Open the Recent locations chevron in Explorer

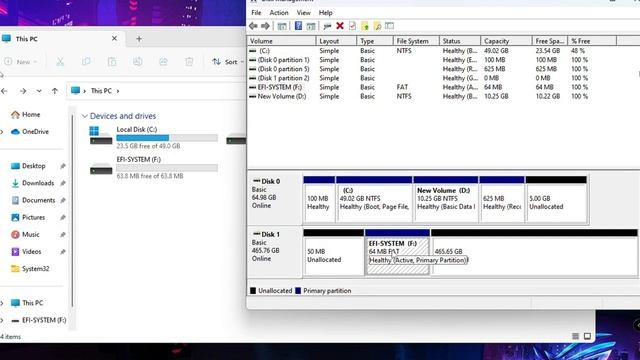pyautogui.click(x=39, y=91)
